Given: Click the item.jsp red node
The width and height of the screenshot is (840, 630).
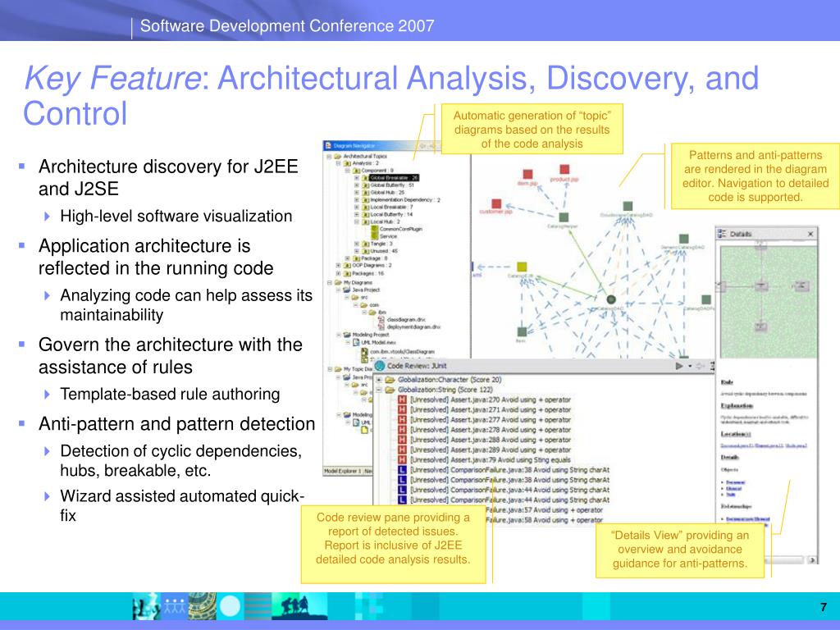Looking at the screenshot, I should click(x=527, y=174).
